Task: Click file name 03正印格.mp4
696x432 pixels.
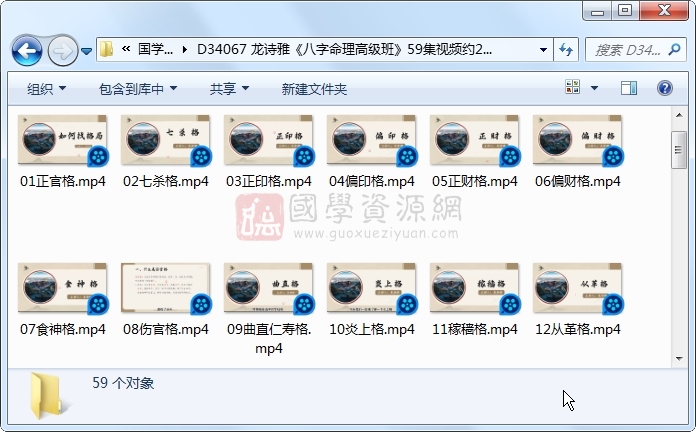Action: coord(269,181)
